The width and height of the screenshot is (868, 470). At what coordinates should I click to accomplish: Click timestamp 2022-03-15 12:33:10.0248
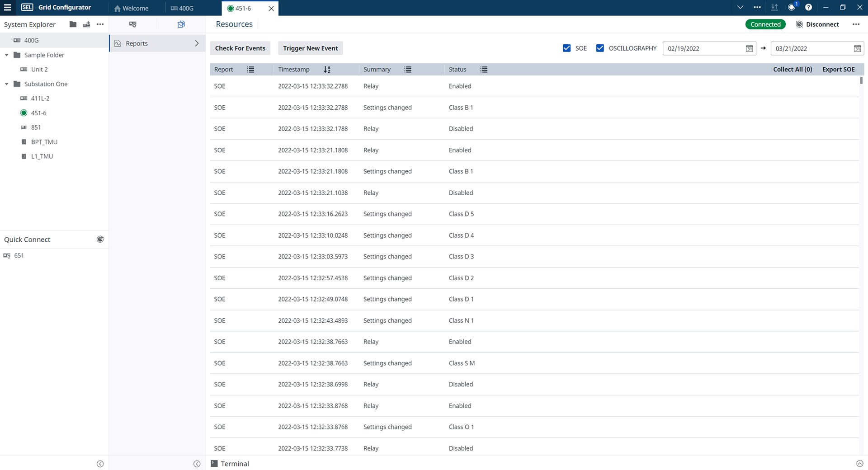313,235
